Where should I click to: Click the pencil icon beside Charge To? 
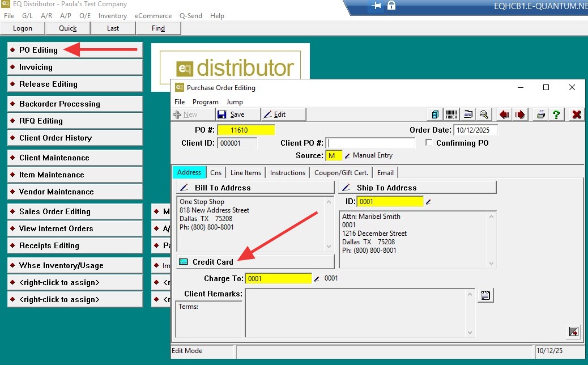[x=317, y=279]
